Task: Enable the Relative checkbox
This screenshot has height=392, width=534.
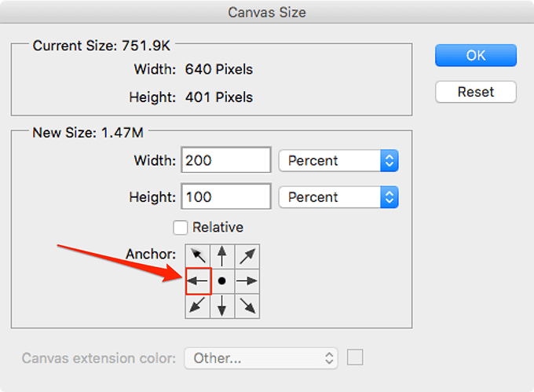Action: pos(180,228)
